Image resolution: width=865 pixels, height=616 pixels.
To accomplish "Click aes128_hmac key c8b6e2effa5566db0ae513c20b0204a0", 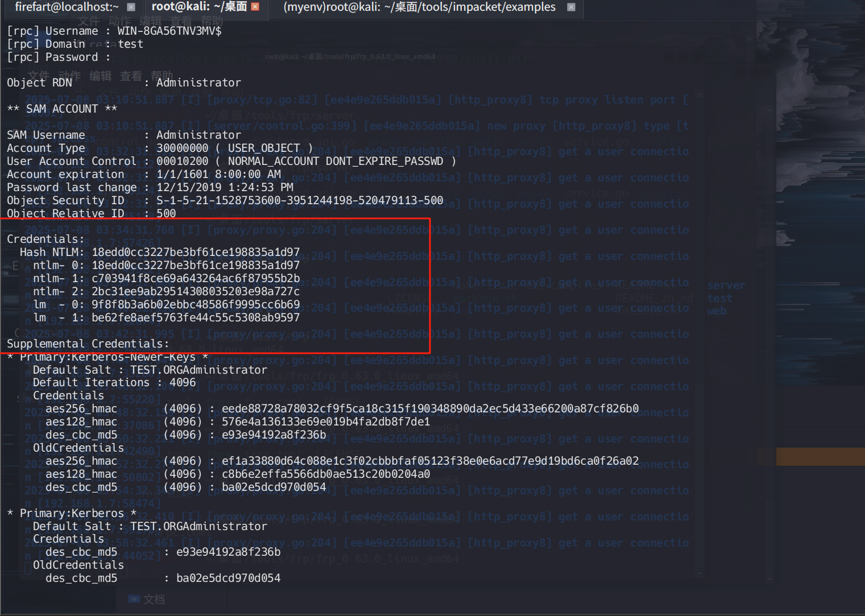I will click(x=326, y=474).
